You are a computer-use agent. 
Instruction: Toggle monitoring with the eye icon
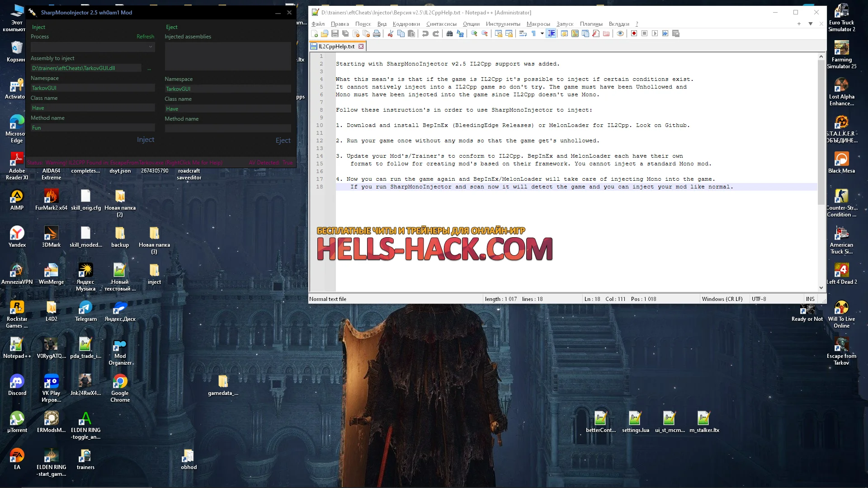pyautogui.click(x=620, y=33)
